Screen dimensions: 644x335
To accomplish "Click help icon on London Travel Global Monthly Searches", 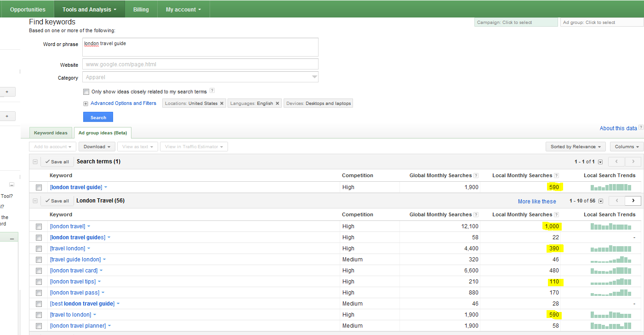I will (x=476, y=214).
